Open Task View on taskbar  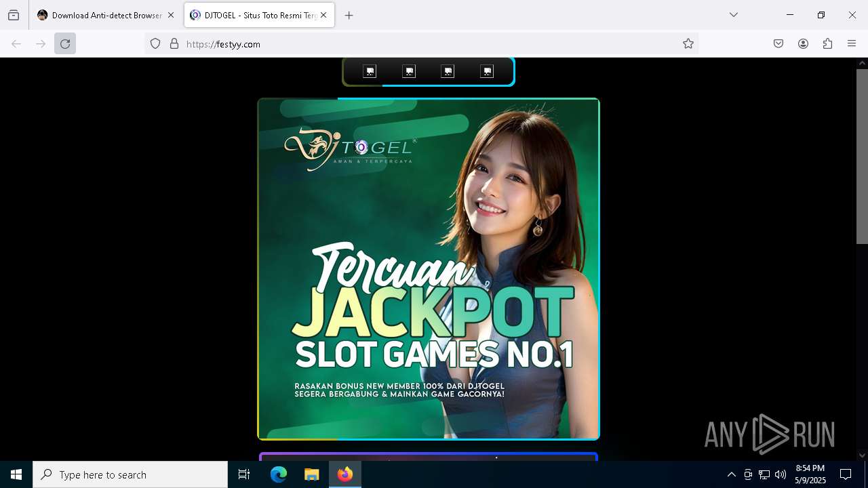pos(244,474)
